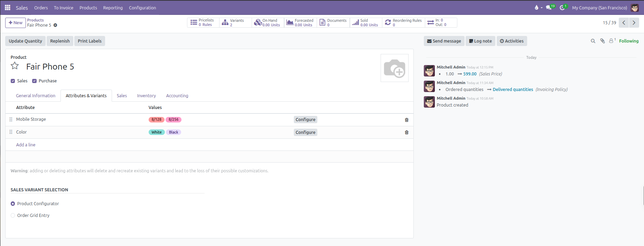Select Attributes & Variants tab
Screen dimensions: 644x246
[86, 95]
